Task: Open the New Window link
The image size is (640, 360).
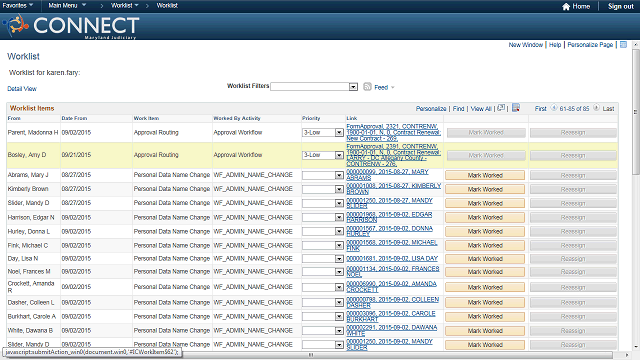Action: pyautogui.click(x=526, y=45)
